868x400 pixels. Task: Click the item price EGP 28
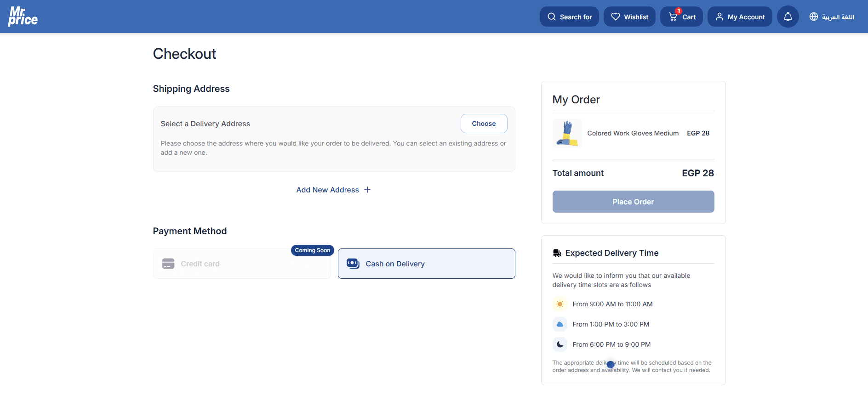click(698, 133)
